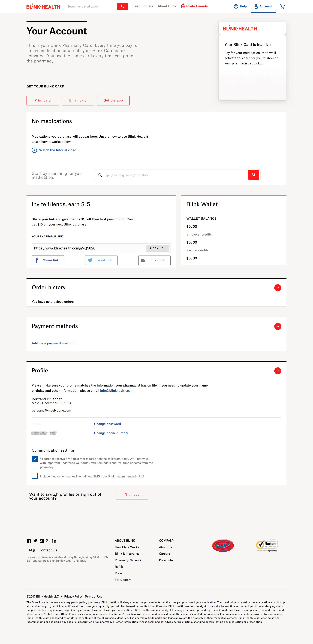Open How Blink Works footer link
The width and height of the screenshot is (313, 644).
tap(127, 547)
